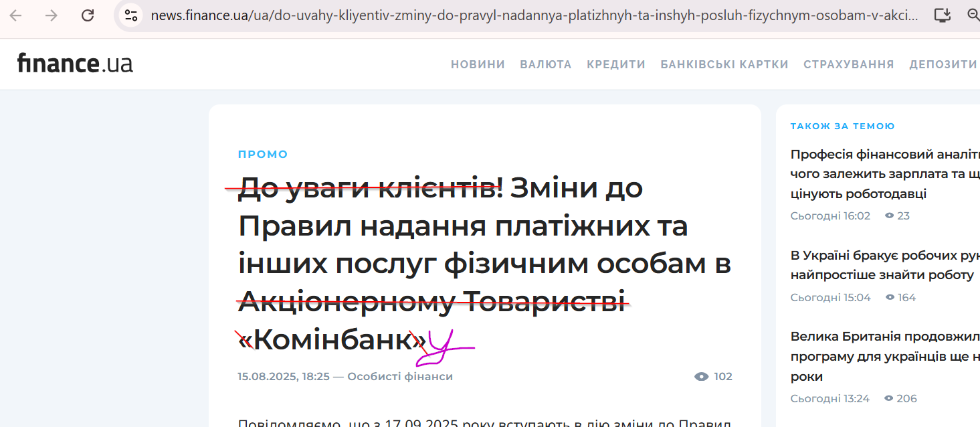Open the СТРАХУВАННЯ menu item
Screen dimensions: 980x427
point(849,64)
